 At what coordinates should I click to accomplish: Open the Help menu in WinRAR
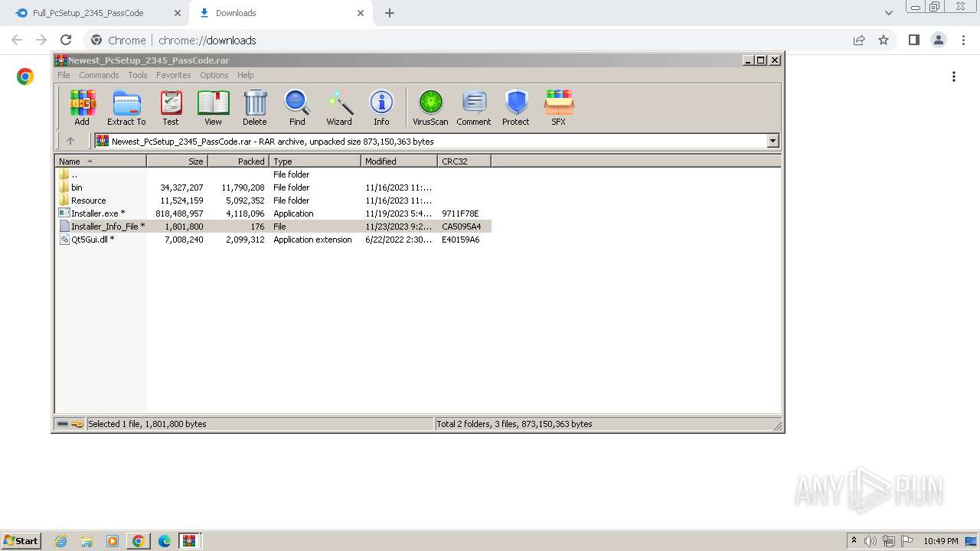245,75
